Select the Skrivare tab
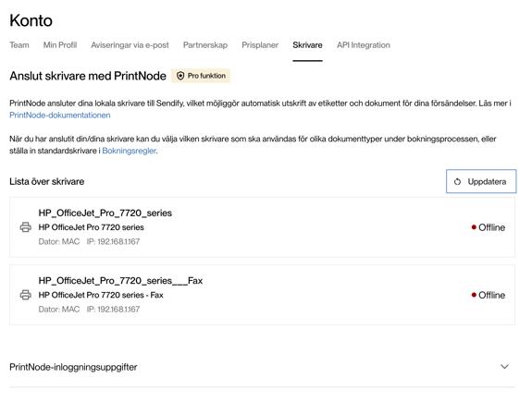Viewport: 532px width, 402px height. tap(307, 45)
